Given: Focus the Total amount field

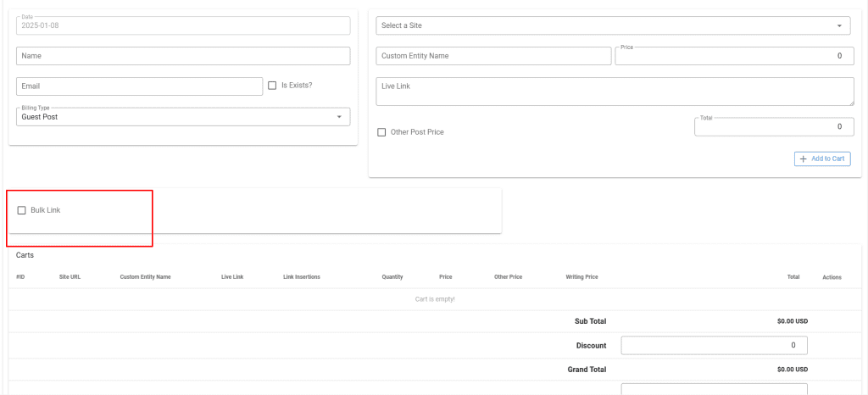Looking at the screenshot, I should click(x=773, y=127).
